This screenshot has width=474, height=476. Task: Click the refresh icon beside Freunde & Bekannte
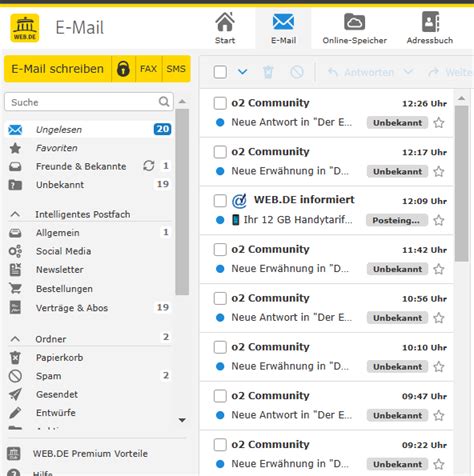pyautogui.click(x=149, y=166)
